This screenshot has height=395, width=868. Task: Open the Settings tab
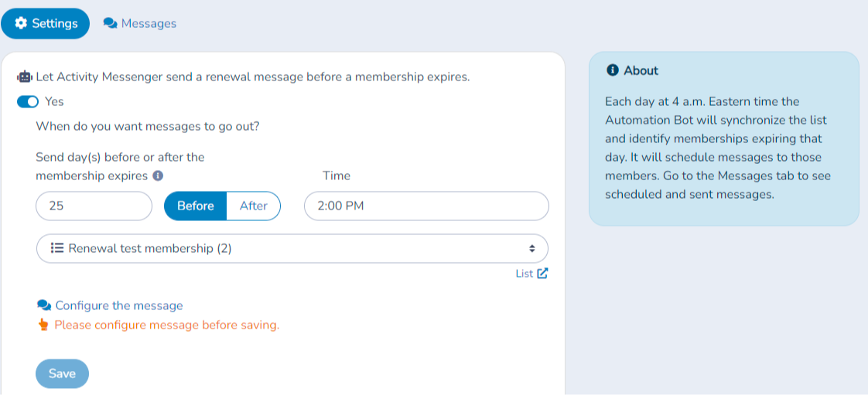pos(46,23)
